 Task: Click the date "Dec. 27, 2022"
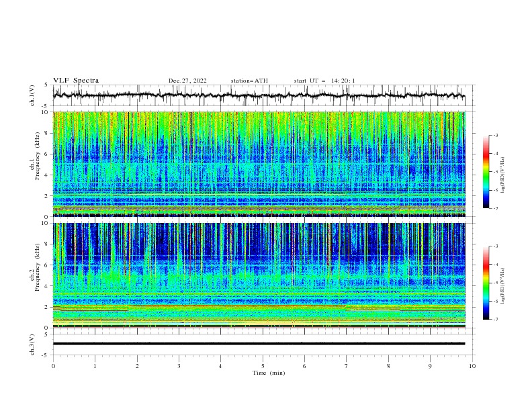click(x=187, y=81)
